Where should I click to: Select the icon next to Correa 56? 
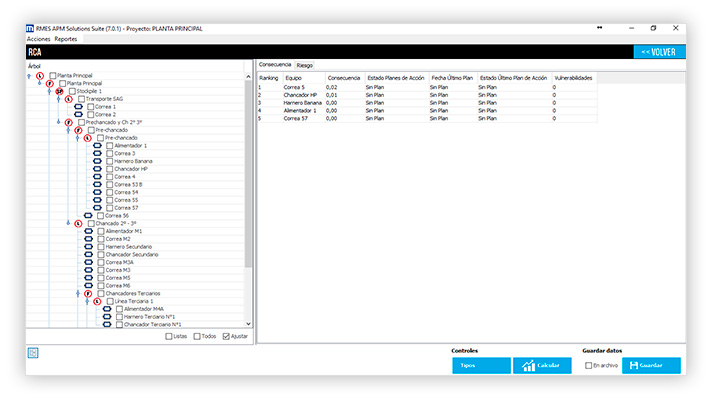tap(88, 215)
